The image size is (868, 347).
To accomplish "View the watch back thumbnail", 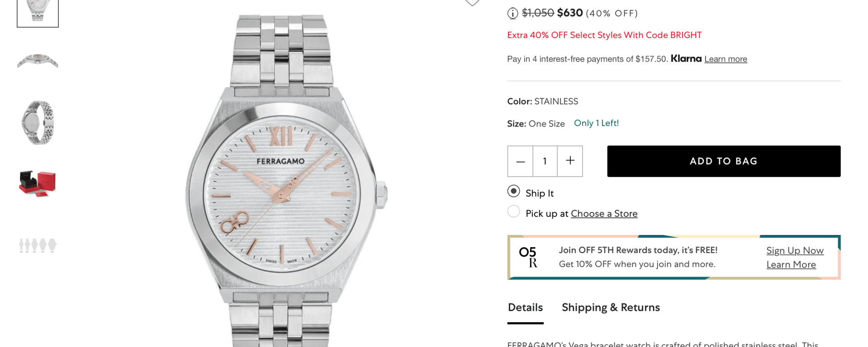I will point(38,122).
